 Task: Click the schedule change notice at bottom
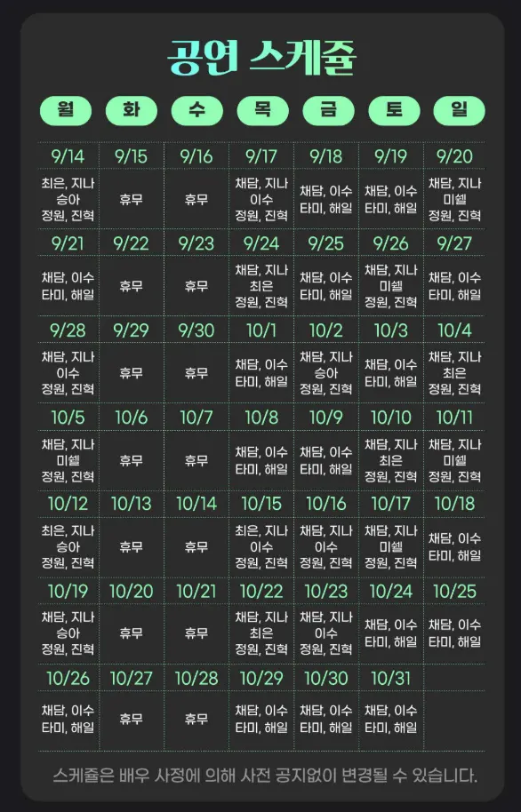(265, 776)
